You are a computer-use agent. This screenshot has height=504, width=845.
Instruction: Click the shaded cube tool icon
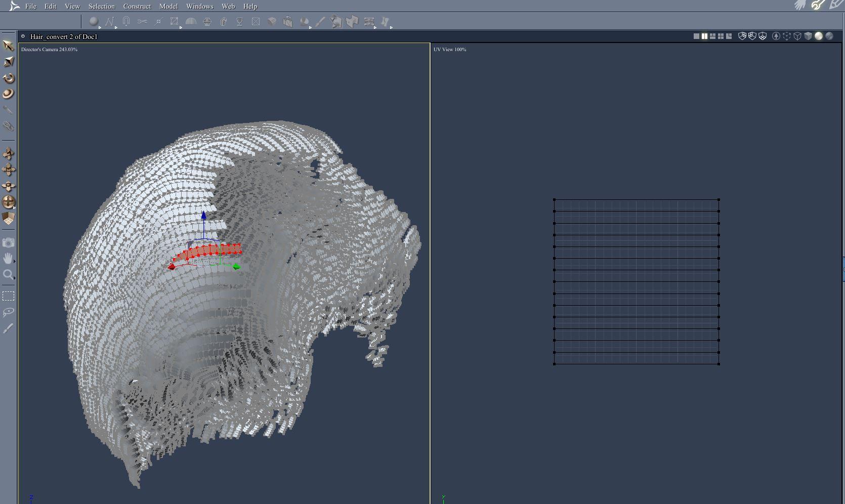(x=272, y=21)
